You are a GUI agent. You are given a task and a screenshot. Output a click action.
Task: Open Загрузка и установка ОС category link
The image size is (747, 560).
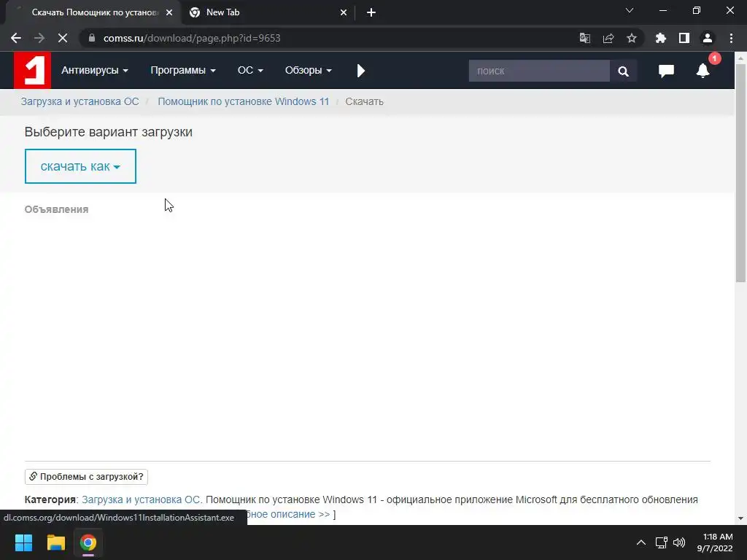[x=142, y=499]
